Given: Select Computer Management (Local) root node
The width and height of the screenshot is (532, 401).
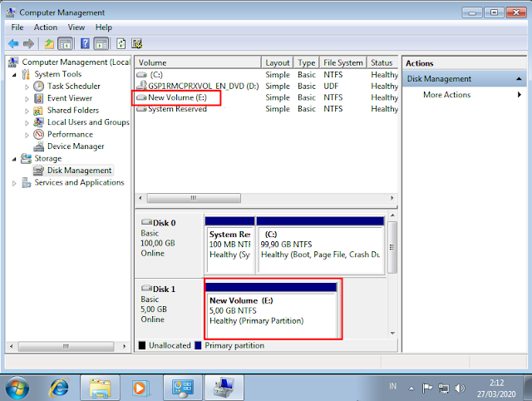Looking at the screenshot, I should coord(76,62).
